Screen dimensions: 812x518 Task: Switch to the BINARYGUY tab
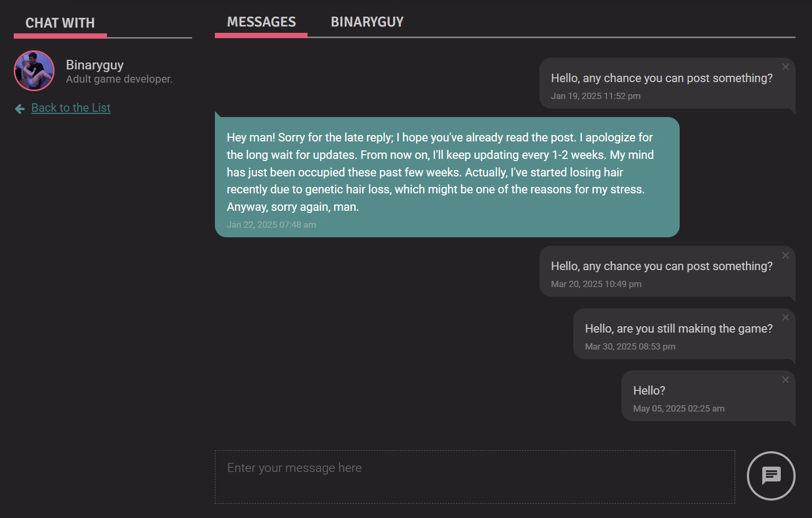pyautogui.click(x=367, y=22)
